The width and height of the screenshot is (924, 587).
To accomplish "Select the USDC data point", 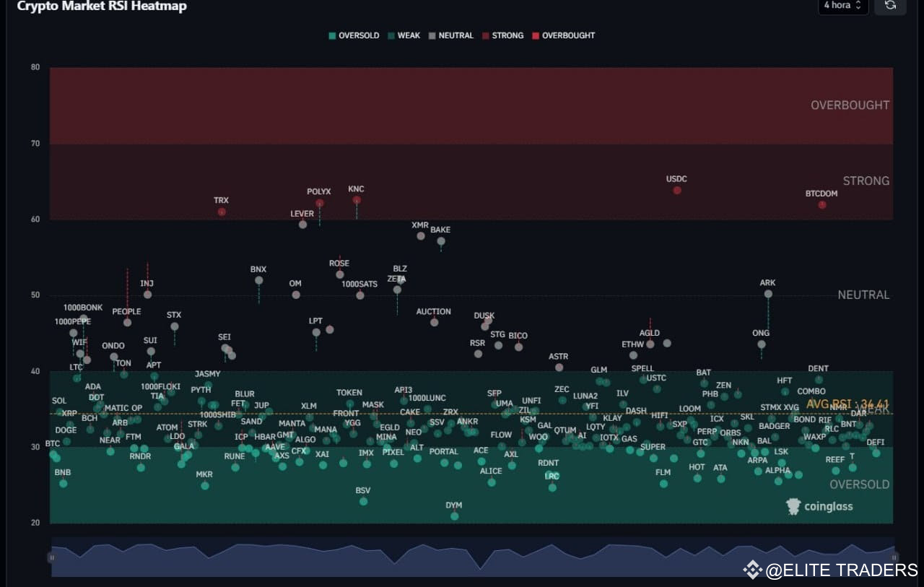I will pyautogui.click(x=677, y=191).
